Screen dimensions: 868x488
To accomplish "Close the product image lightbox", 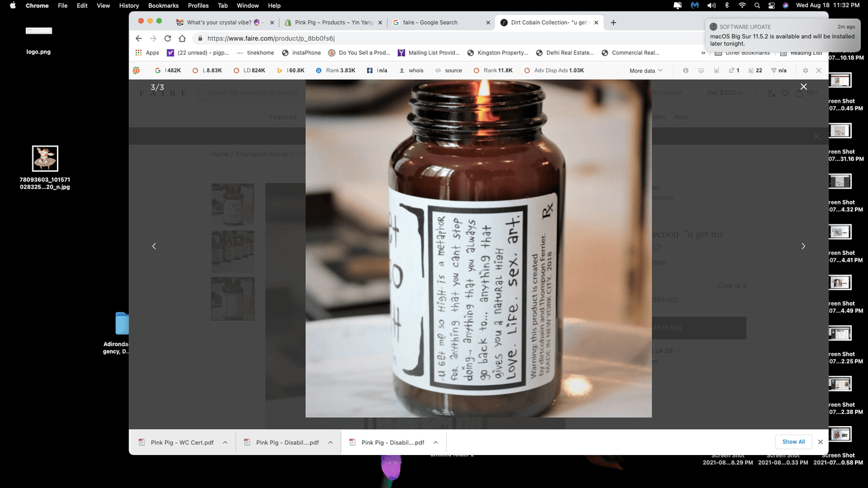I will point(803,87).
